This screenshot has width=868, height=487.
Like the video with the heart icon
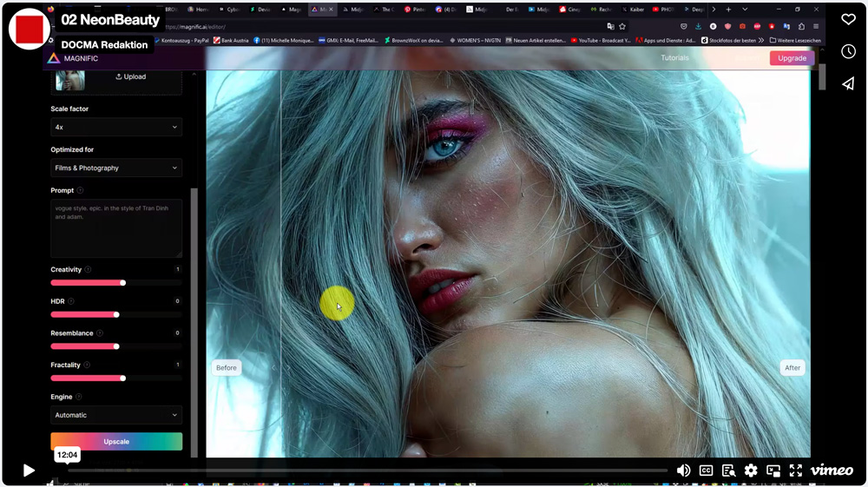[x=848, y=19]
